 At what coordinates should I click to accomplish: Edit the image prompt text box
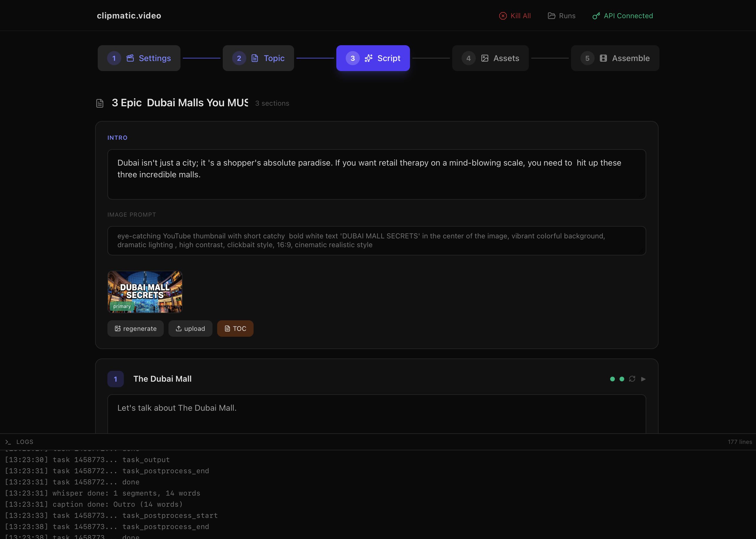376,241
